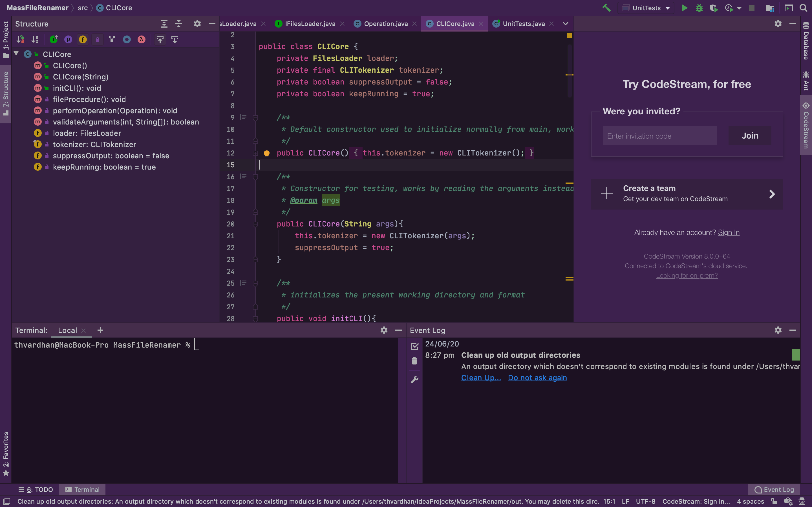This screenshot has width=812, height=507.
Task: Click the Join button in CodeStream
Action: point(750,136)
